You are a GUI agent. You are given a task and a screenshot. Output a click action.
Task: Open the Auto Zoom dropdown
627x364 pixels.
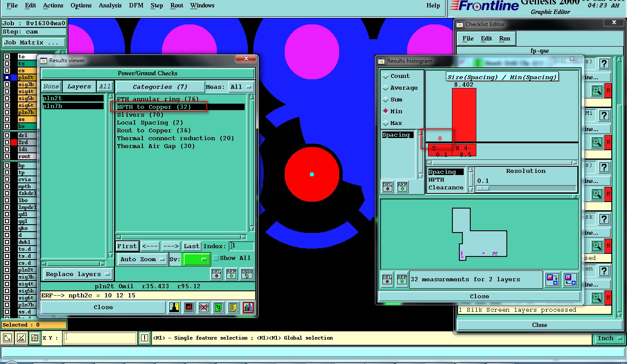[143, 259]
